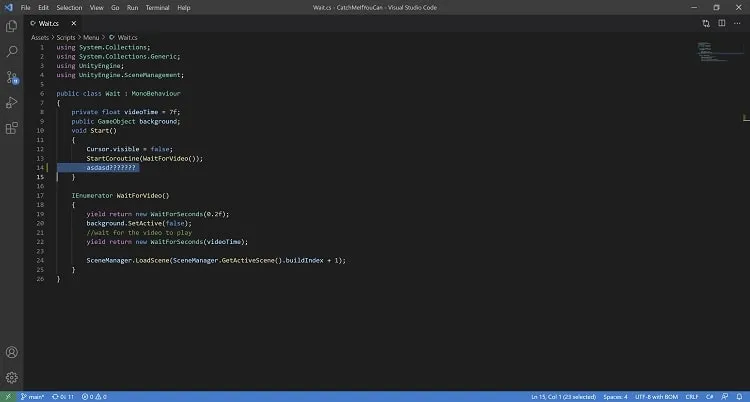The image size is (750, 402).
Task: Close the Wait.cs tab
Action: pos(74,23)
